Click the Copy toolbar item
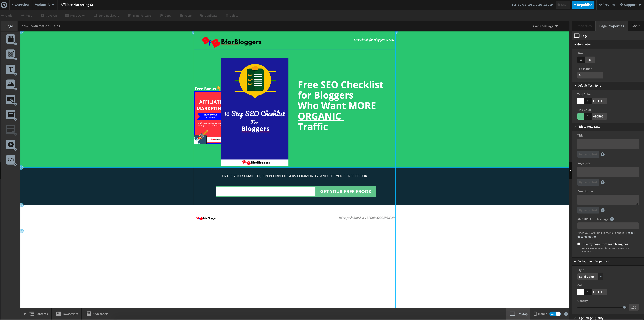644x320 pixels. coord(166,16)
